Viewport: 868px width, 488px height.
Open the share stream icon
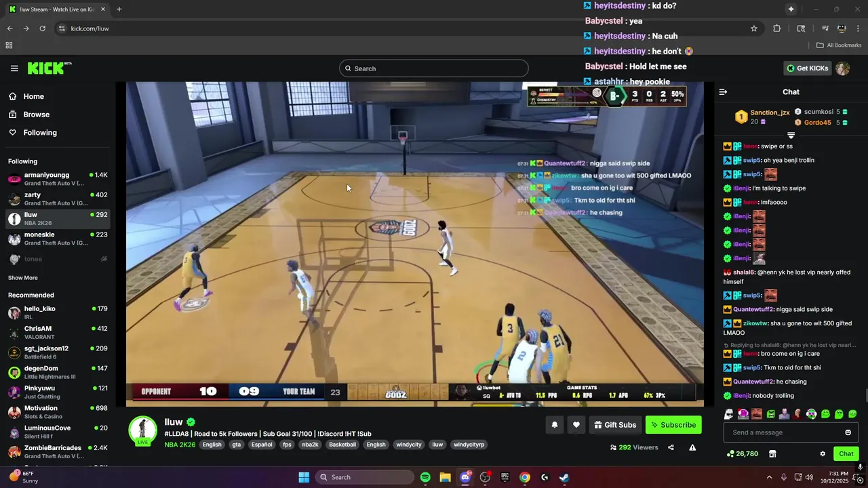671,447
